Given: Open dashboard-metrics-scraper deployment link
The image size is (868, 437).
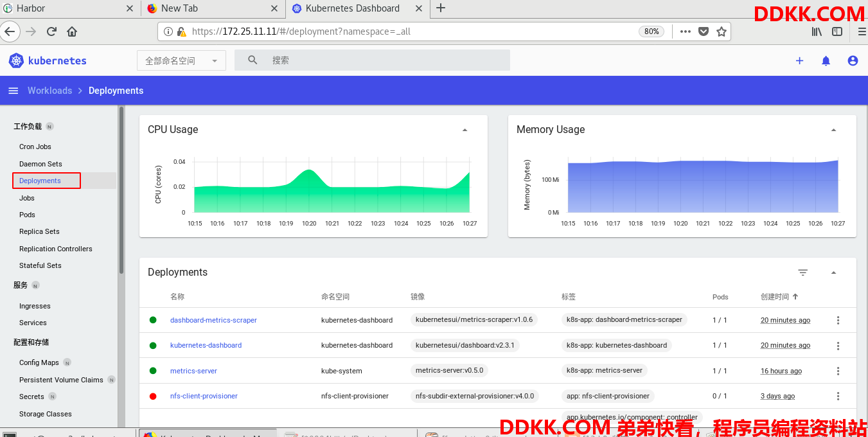Looking at the screenshot, I should (x=213, y=320).
